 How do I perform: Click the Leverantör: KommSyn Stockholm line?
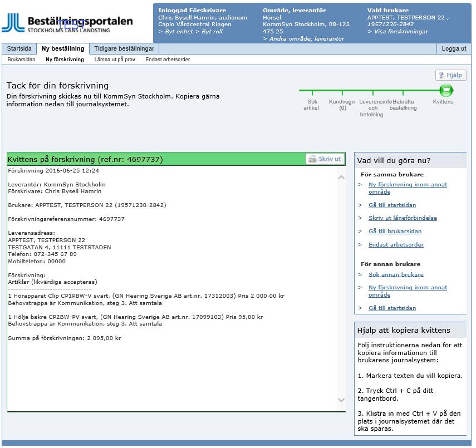[57, 184]
